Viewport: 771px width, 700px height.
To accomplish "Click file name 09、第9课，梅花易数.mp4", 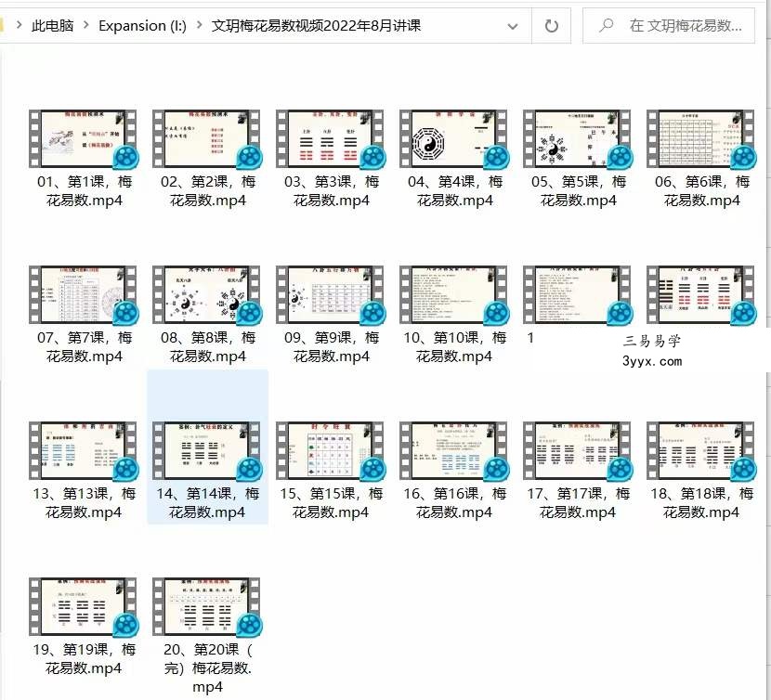I will pos(331,347).
